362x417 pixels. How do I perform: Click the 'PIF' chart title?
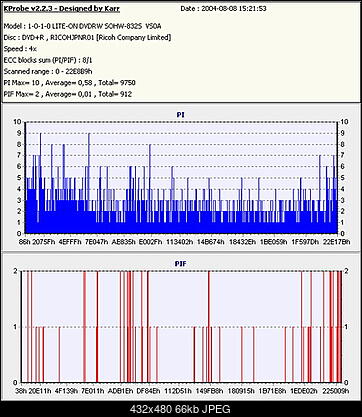181,264
